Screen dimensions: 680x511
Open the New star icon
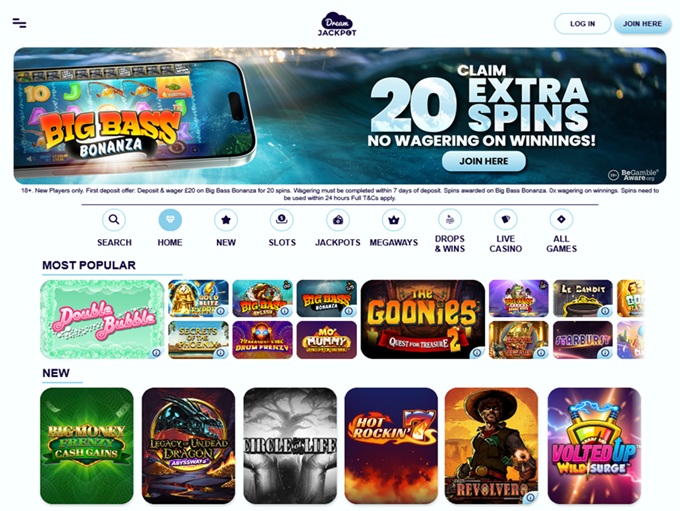[226, 219]
